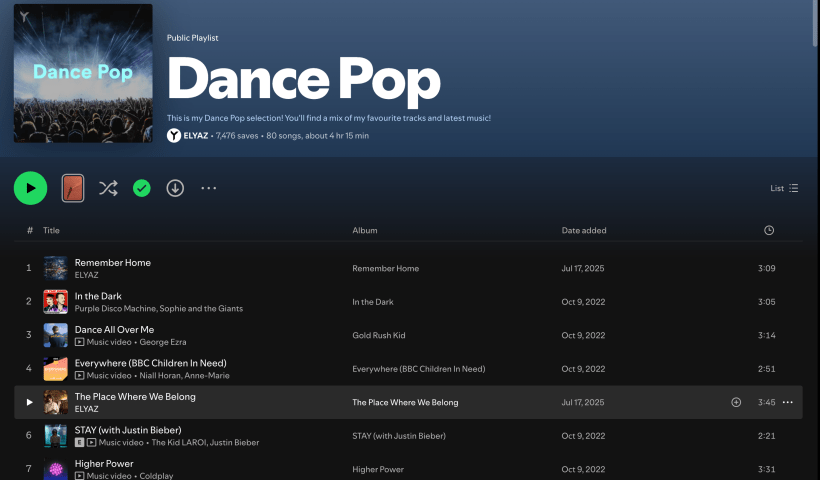Open the Remember Home track cover art
The image size is (820, 480).
tap(55, 268)
